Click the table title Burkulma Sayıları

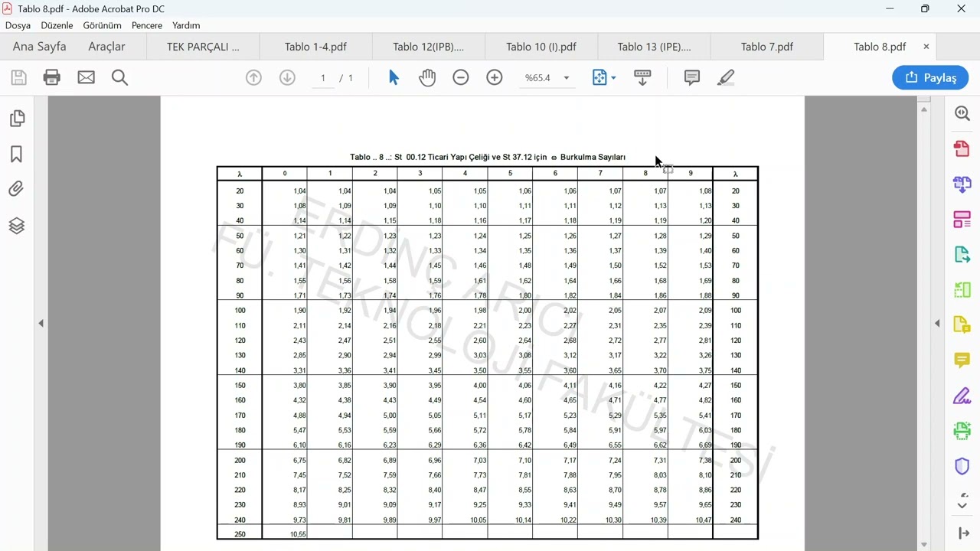click(593, 157)
